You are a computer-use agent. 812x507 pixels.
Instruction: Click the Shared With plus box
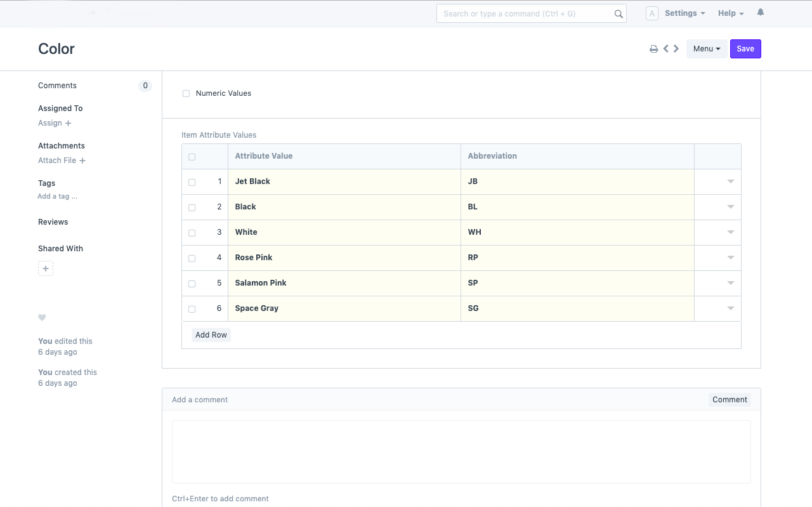[x=46, y=268]
